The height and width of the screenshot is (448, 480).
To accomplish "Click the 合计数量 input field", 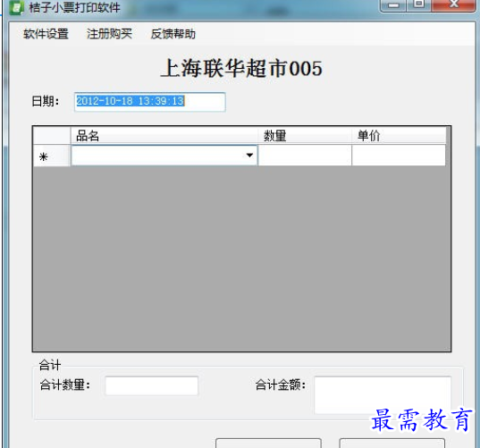I will coord(152,385).
